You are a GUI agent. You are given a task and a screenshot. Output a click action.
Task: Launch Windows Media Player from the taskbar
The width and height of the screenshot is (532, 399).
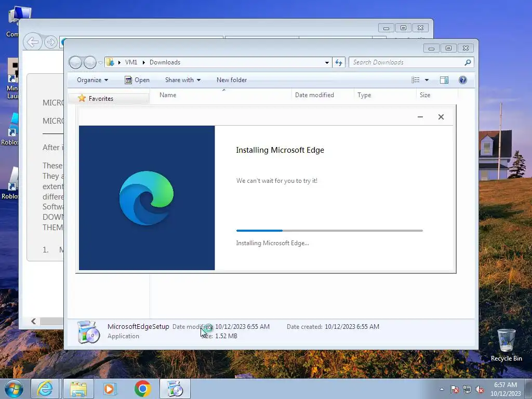110,389
